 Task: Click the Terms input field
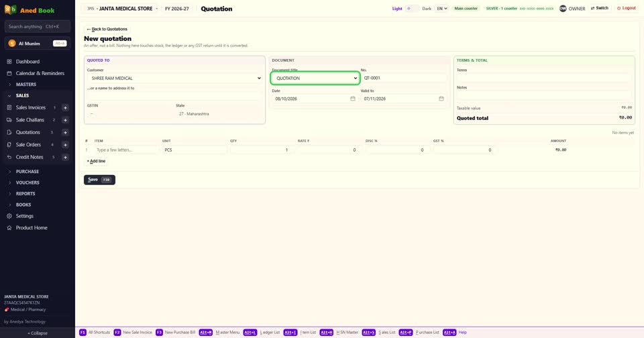[x=544, y=78]
